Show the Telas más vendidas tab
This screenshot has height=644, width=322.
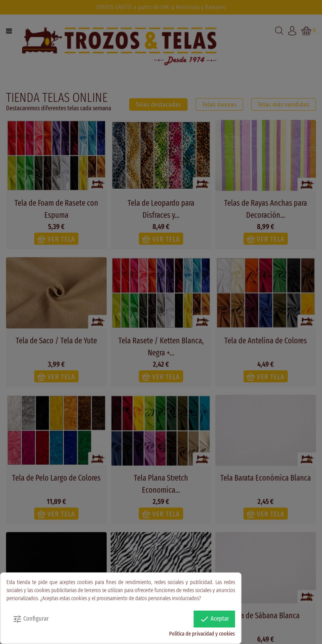click(x=283, y=104)
